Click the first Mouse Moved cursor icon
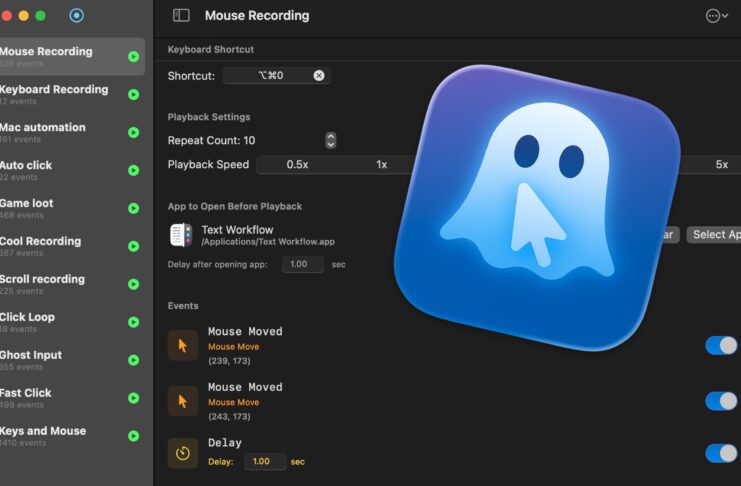This screenshot has width=741, height=486. click(183, 346)
